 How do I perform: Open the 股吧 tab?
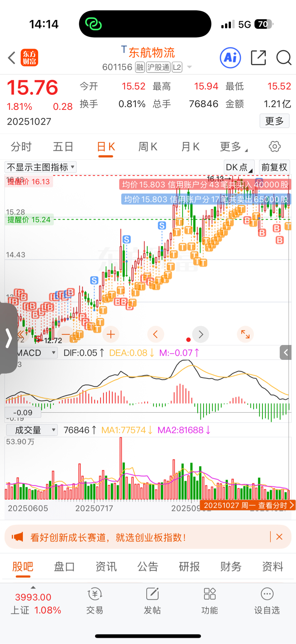point(23,566)
